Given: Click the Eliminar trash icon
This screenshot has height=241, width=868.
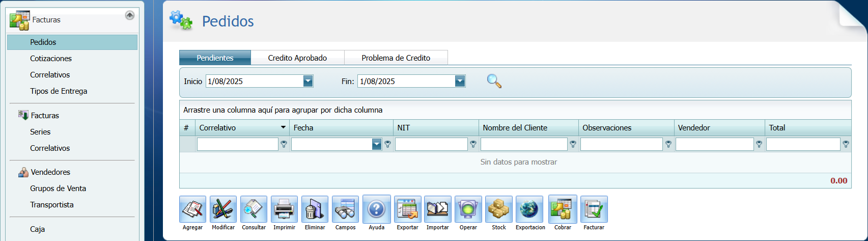Looking at the screenshot, I should (315, 209).
